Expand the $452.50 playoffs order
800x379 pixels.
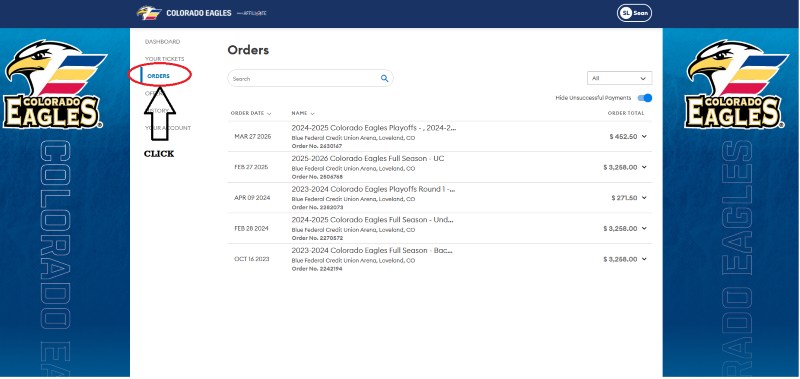point(644,136)
